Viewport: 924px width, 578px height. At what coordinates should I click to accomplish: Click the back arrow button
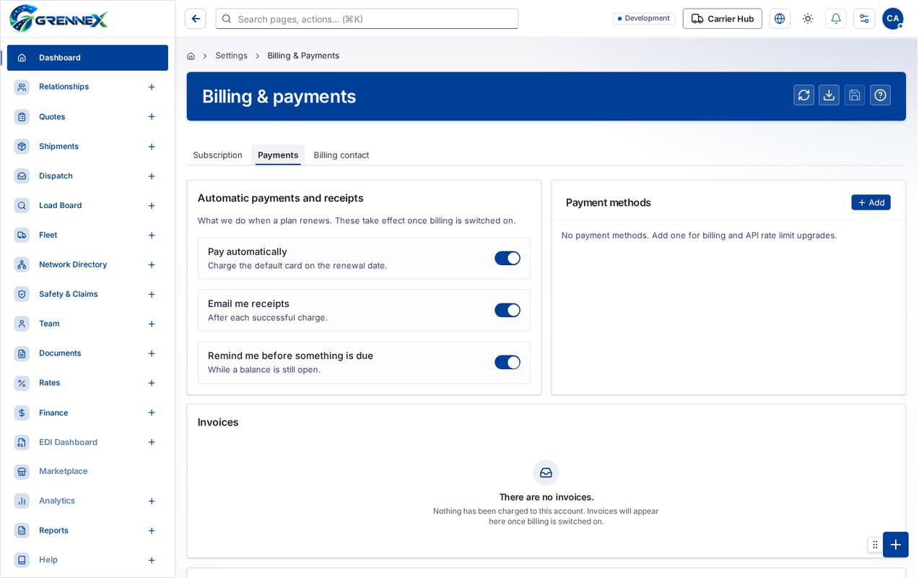tap(196, 19)
